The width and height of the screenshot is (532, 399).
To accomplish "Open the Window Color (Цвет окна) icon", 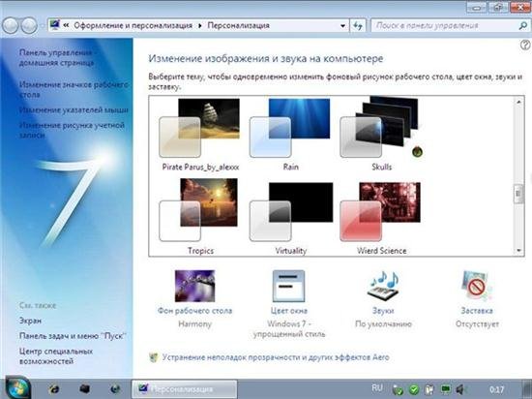I will pyautogui.click(x=289, y=286).
